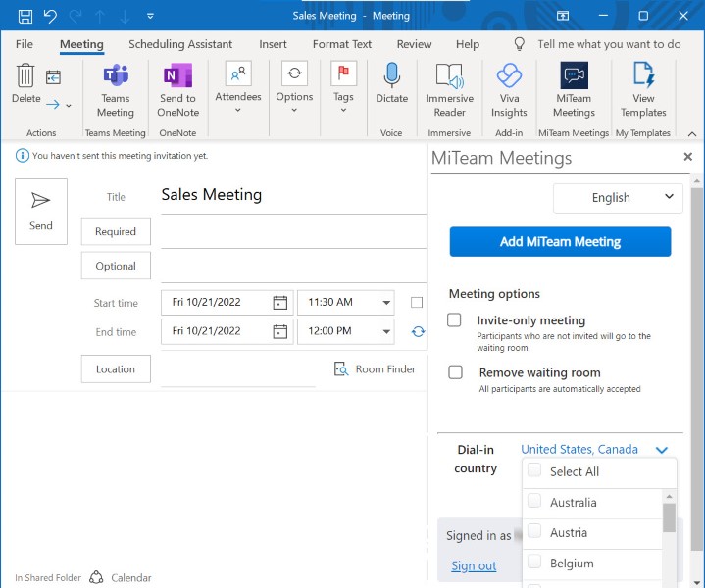Check the Remove waiting room option
705x588 pixels.
[x=455, y=372]
